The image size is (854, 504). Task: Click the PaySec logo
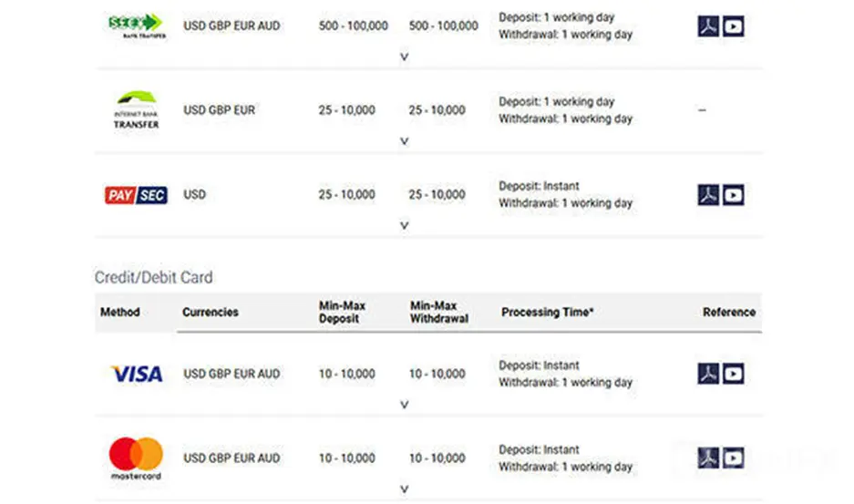click(136, 195)
